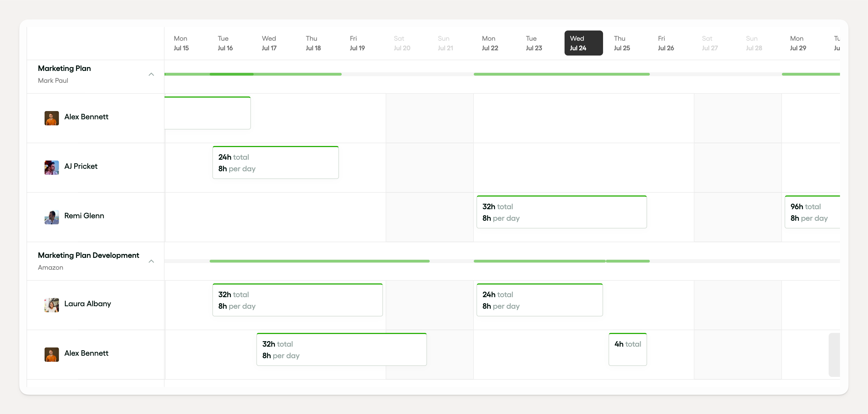
Task: Select the highlighted Wed Jul 24 date header
Action: pyautogui.click(x=583, y=43)
